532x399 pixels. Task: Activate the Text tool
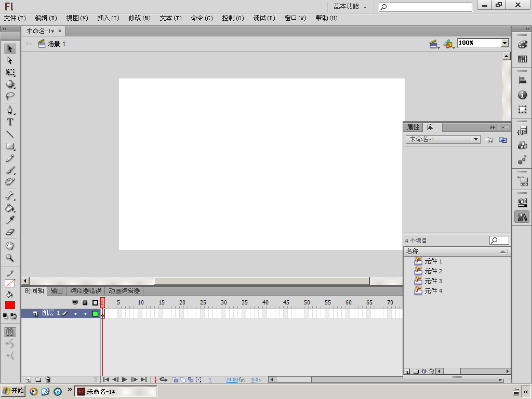click(x=10, y=122)
